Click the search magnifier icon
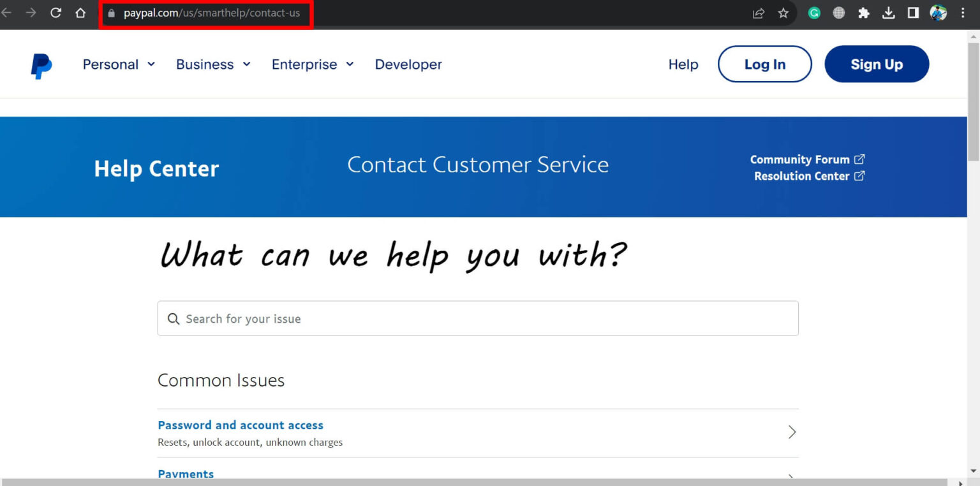 click(x=173, y=318)
